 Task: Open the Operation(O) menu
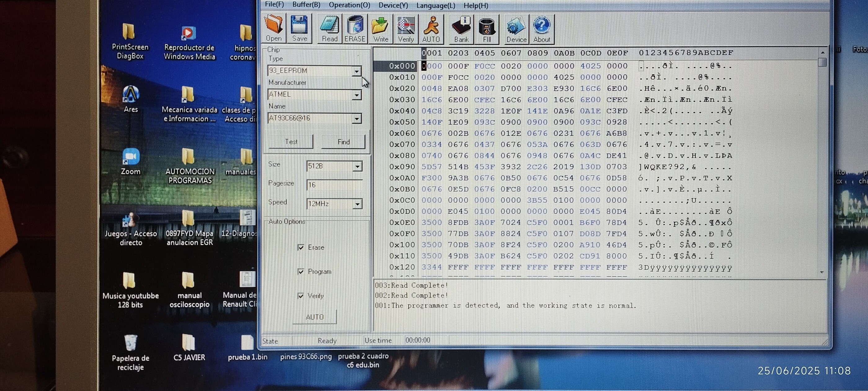[349, 5]
